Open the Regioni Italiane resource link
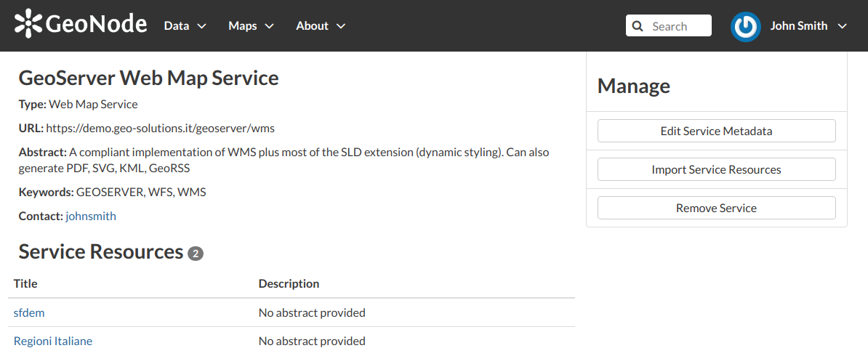The image size is (868, 364). point(52,341)
